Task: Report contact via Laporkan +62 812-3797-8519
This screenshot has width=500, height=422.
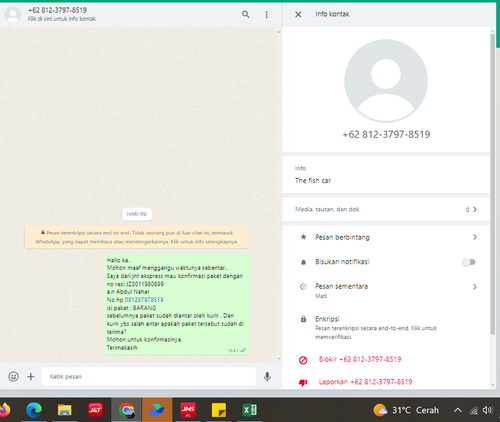Action: (365, 382)
